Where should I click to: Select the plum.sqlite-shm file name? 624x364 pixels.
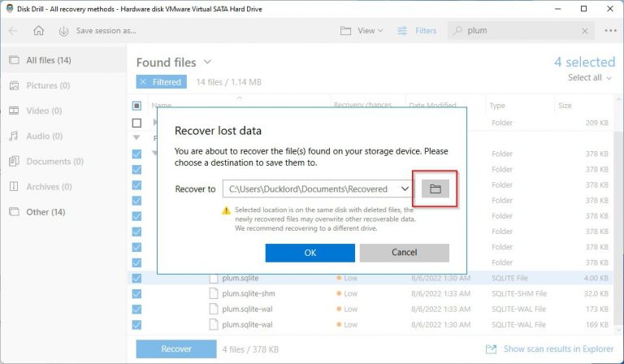(x=249, y=293)
